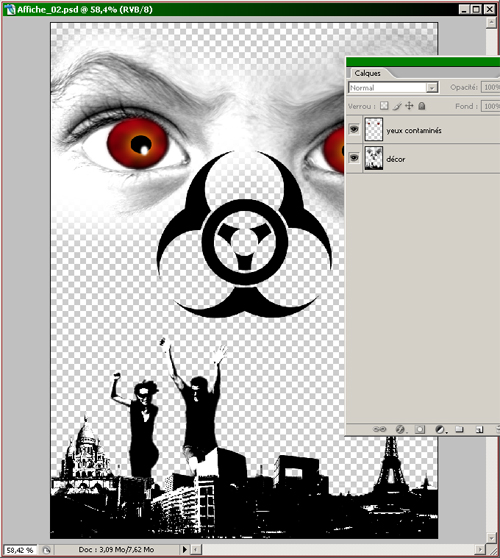This screenshot has height=558, width=500.
Task: Click the Doc : 3,09 Mo/7,62 Mo status text
Action: (x=116, y=549)
